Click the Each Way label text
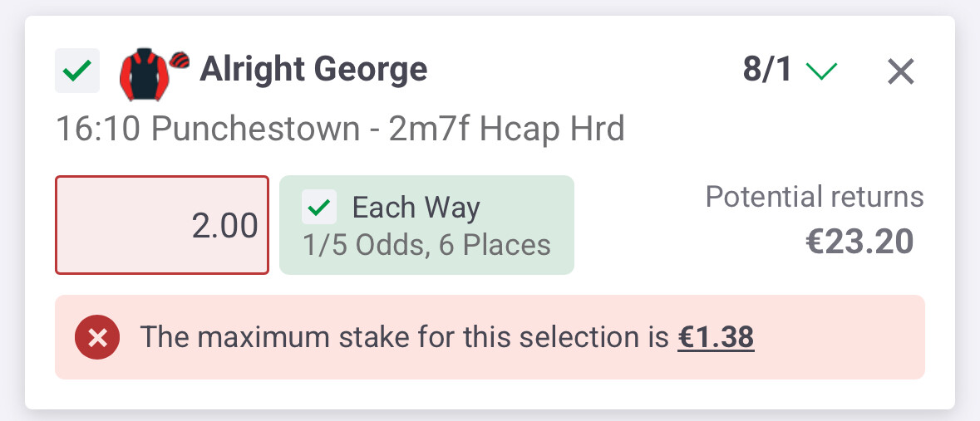 tap(416, 207)
